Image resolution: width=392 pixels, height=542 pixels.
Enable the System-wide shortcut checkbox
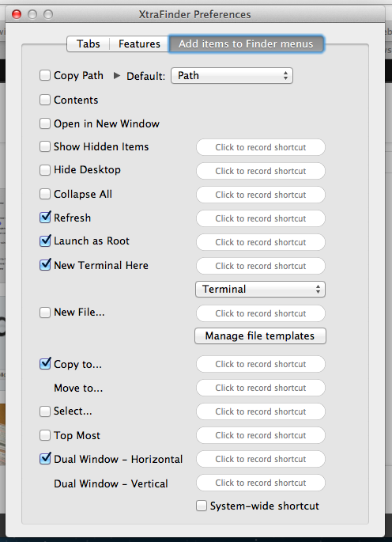pos(202,506)
